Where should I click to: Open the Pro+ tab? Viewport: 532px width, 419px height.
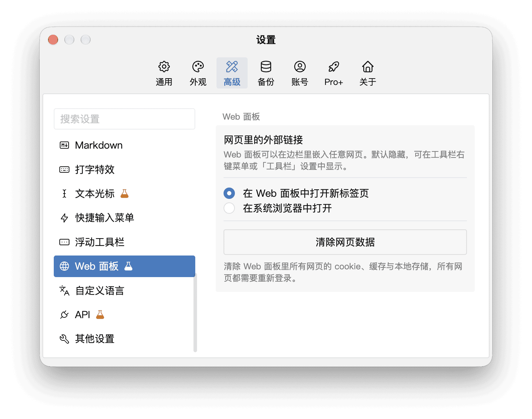click(x=334, y=73)
